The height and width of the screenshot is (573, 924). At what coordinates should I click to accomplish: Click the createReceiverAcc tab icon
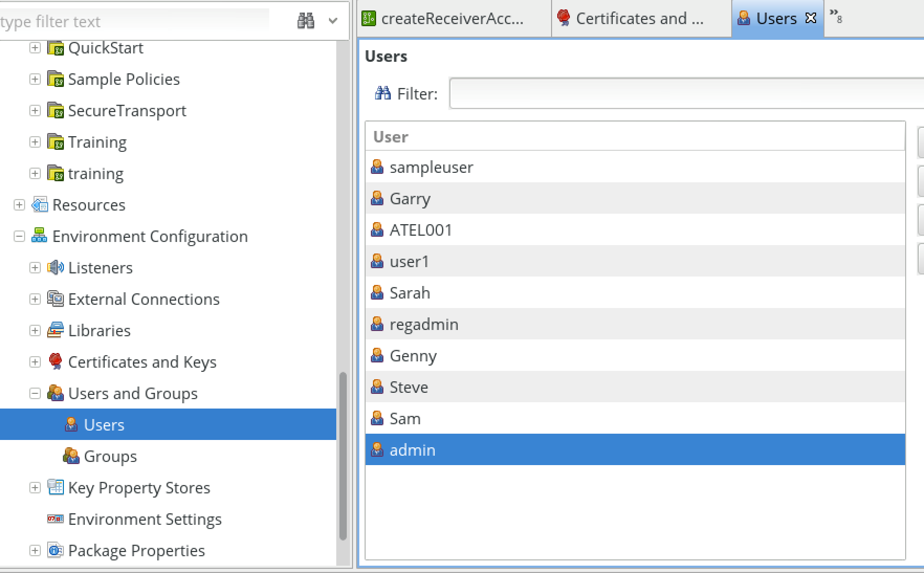(369, 18)
